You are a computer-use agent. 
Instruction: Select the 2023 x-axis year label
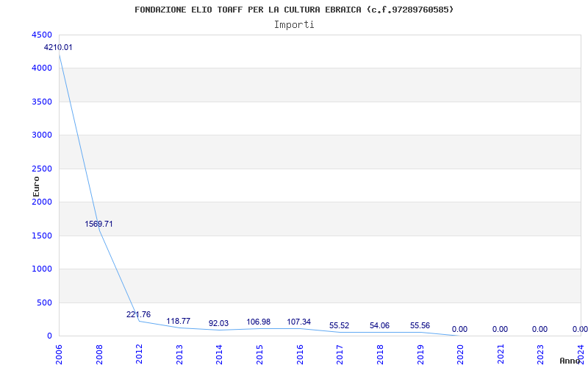tap(540, 355)
